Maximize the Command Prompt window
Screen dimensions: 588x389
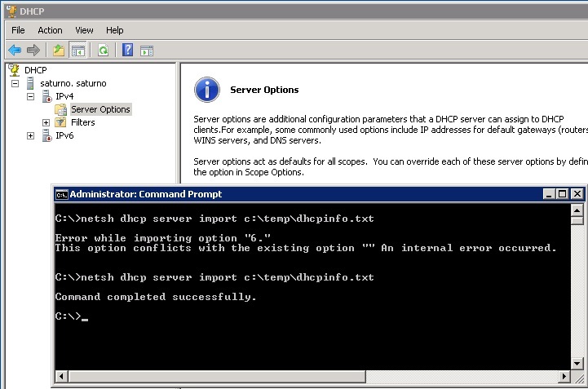[563, 194]
